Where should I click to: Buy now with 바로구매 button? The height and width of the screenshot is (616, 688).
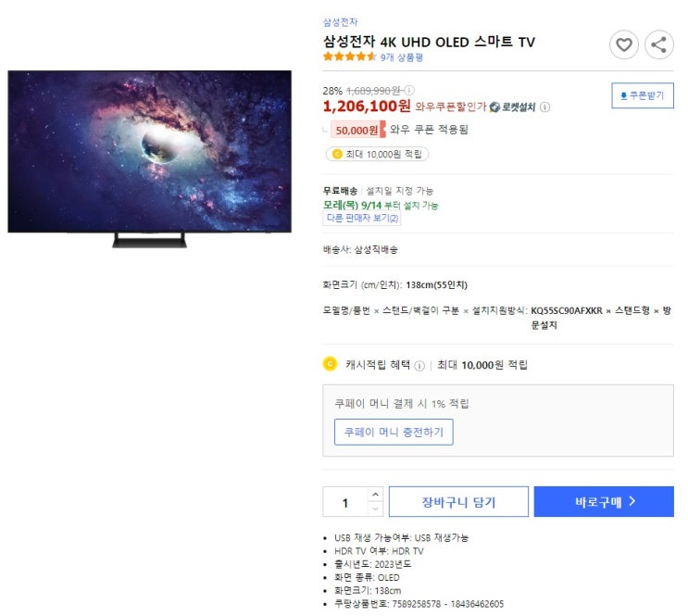pos(604,501)
